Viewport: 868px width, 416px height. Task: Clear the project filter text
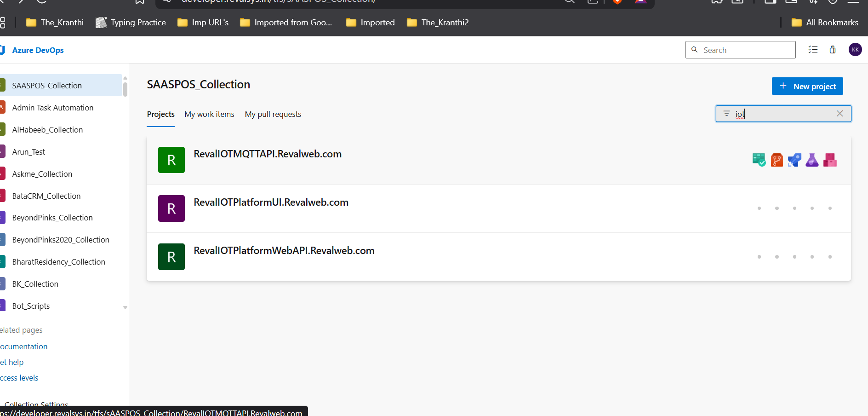[839, 114]
